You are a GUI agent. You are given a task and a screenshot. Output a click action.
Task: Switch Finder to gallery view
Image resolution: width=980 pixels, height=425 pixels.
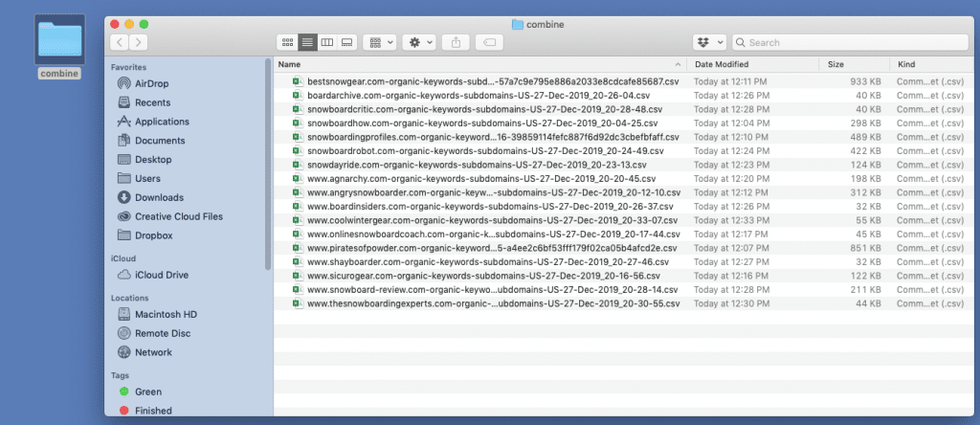pyautogui.click(x=346, y=42)
